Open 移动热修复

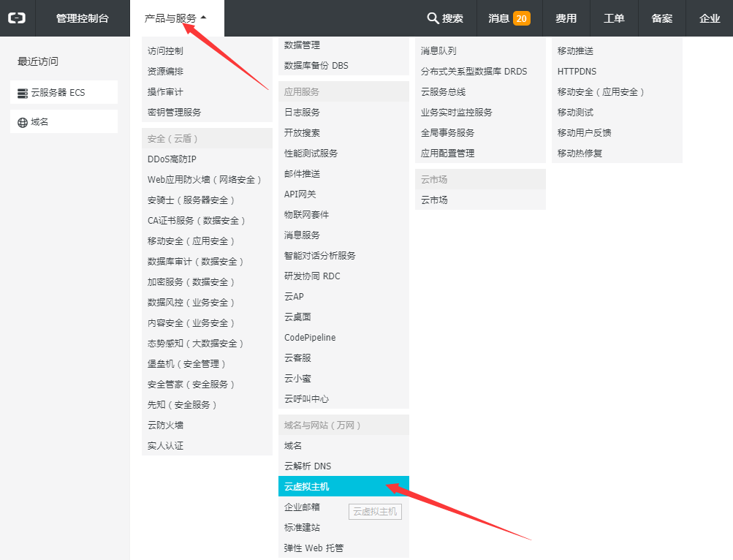(580, 154)
